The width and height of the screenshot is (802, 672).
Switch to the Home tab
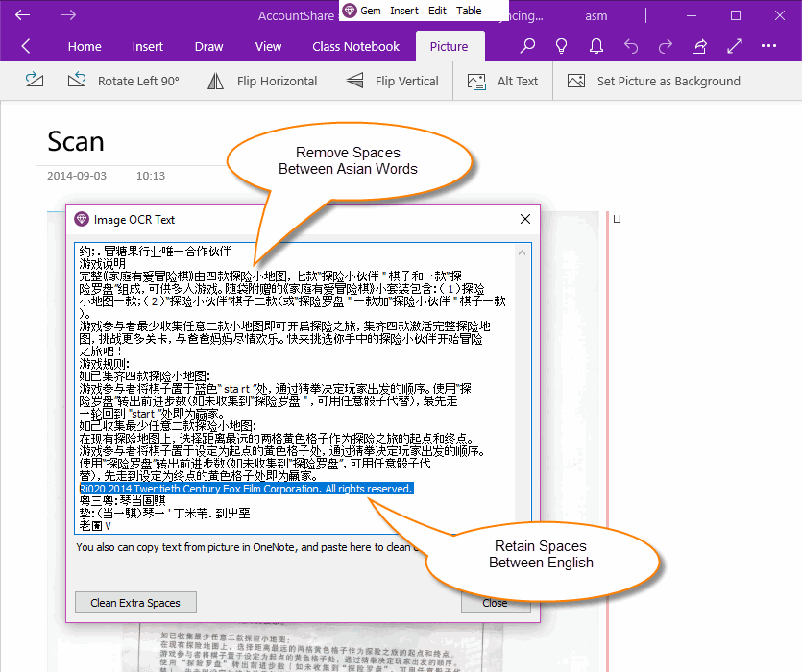[x=85, y=46]
